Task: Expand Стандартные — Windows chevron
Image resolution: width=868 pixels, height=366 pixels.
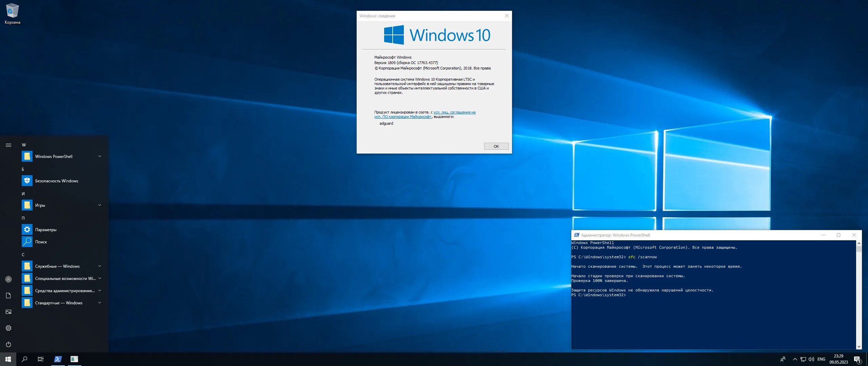Action: [x=100, y=303]
